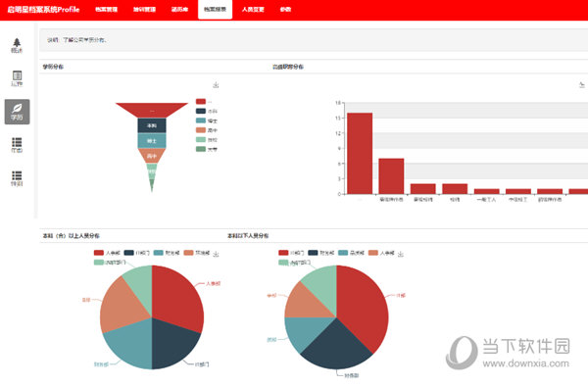This screenshot has height=386, width=588.
Task: Toggle red legend entry in 本科以下 pie
Action: [x=291, y=253]
